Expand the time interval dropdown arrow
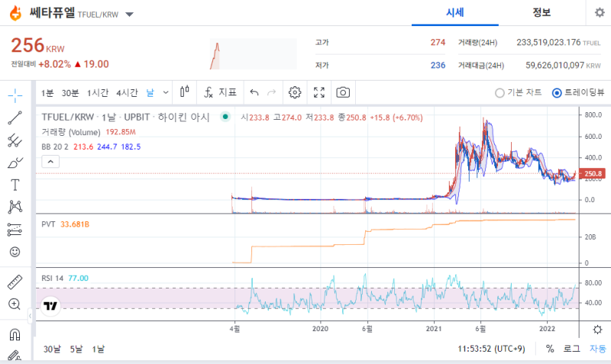Image resolution: width=611 pixels, height=364 pixels. point(166,92)
